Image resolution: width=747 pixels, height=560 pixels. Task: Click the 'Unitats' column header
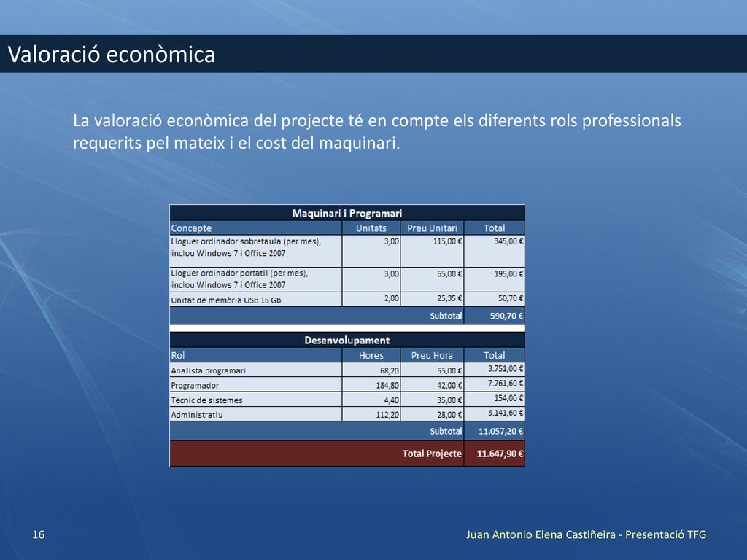coord(371,228)
